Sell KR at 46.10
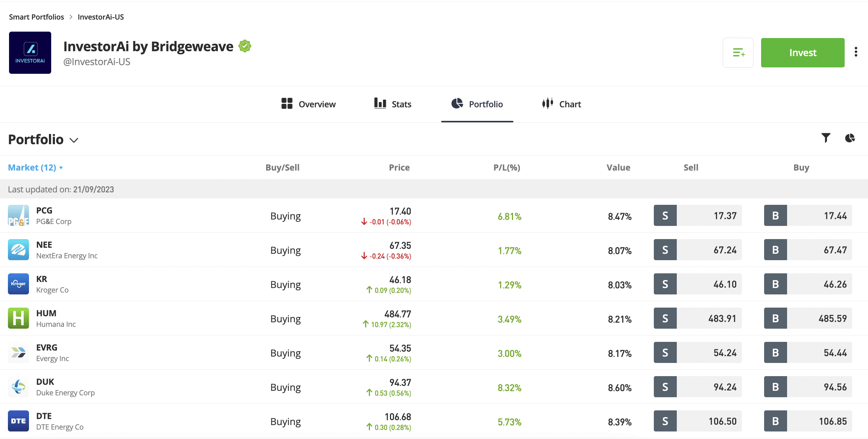The width and height of the screenshot is (868, 439). pyautogui.click(x=697, y=284)
